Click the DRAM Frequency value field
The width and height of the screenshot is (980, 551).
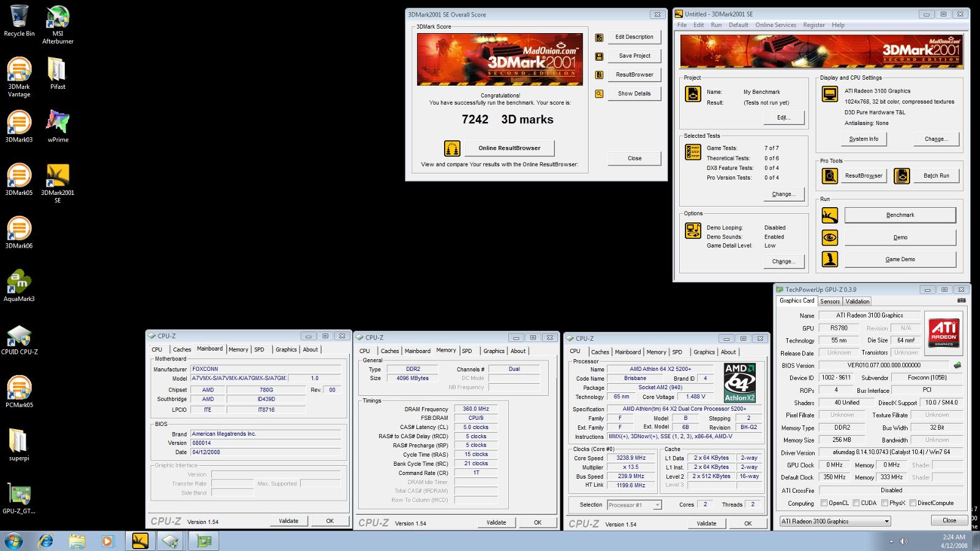click(x=476, y=409)
